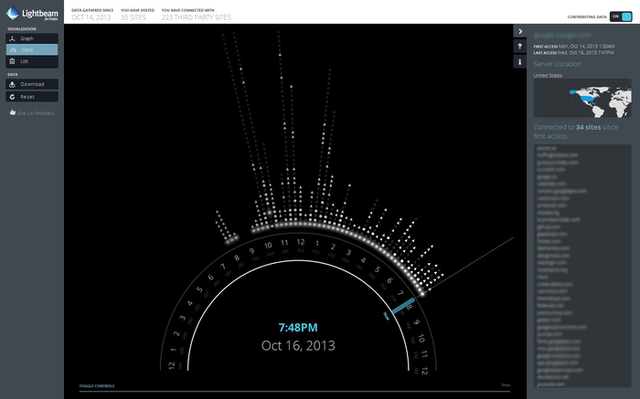This screenshot has width=640, height=399.
Task: Click the thumbs-up feedback icon
Action: click(x=13, y=112)
